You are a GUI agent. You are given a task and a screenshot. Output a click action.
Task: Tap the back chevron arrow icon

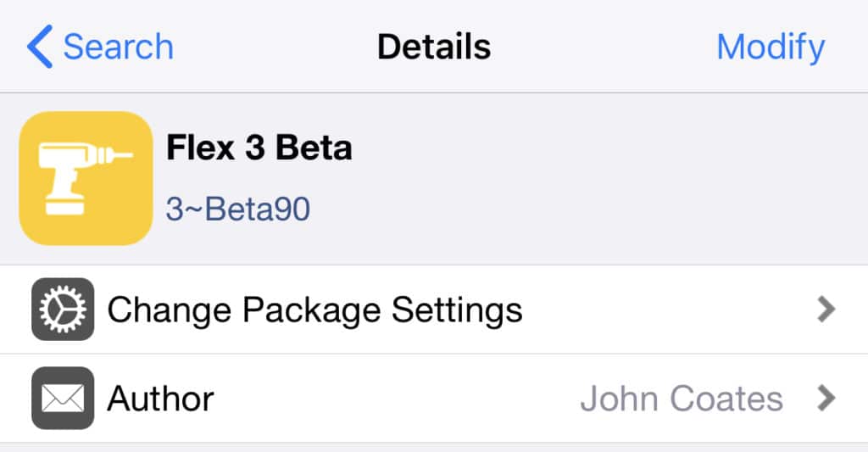coord(40,47)
